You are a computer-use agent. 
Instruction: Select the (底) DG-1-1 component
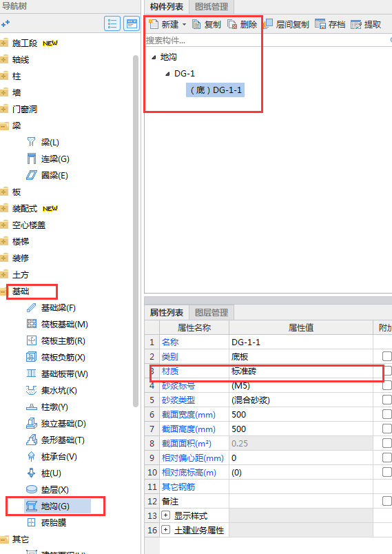tap(216, 90)
